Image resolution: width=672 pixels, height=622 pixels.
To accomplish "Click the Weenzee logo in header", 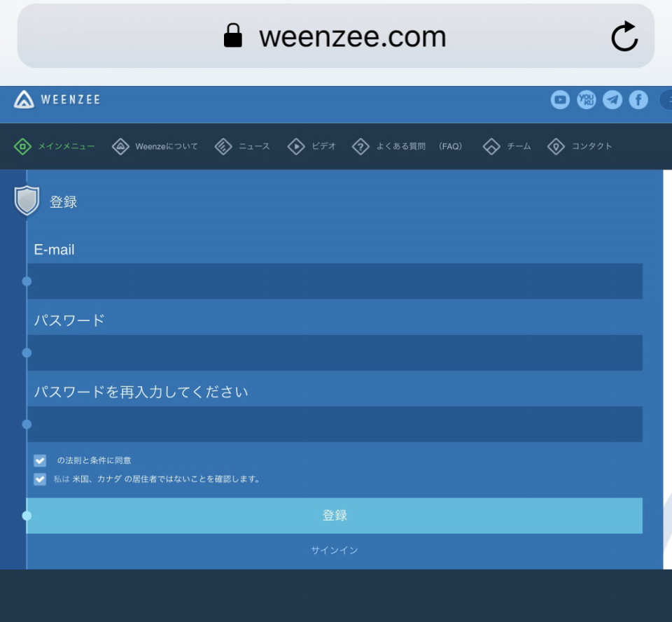I will [x=56, y=100].
